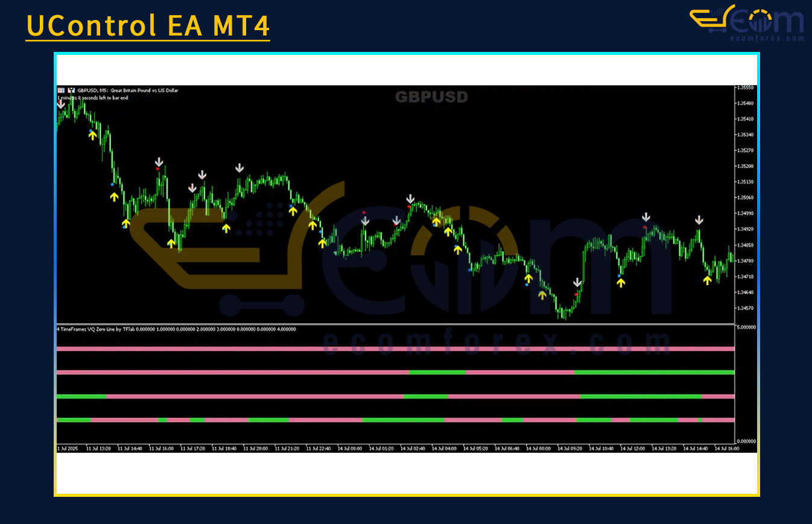The width and height of the screenshot is (812, 524).
Task: Click the '14 Jul 05:20' time label
Action: coord(475,449)
